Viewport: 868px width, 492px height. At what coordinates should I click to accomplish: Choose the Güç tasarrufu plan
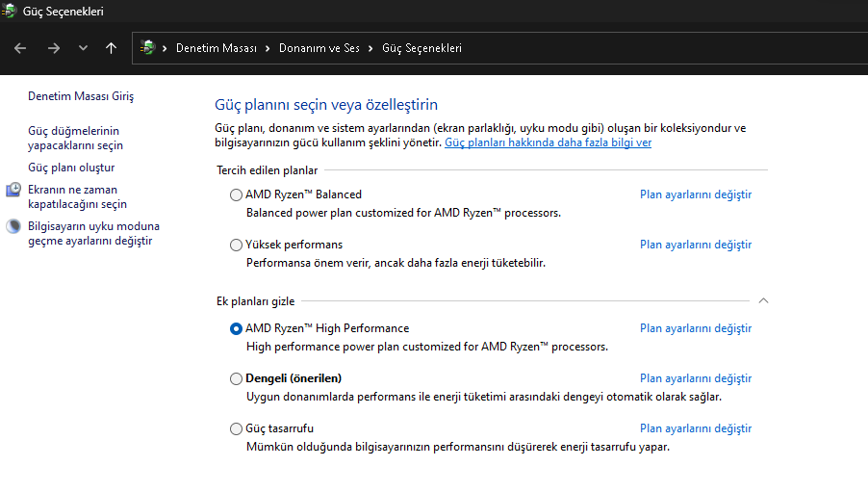(236, 428)
